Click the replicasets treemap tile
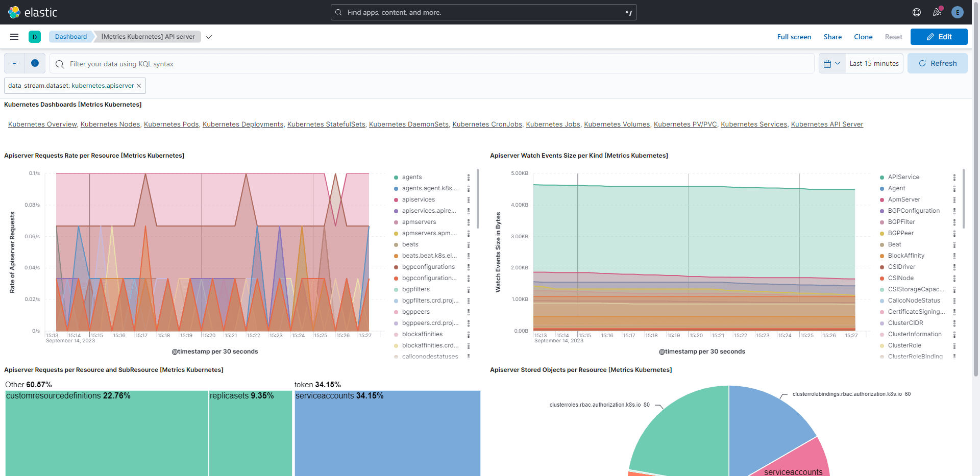 click(251, 434)
